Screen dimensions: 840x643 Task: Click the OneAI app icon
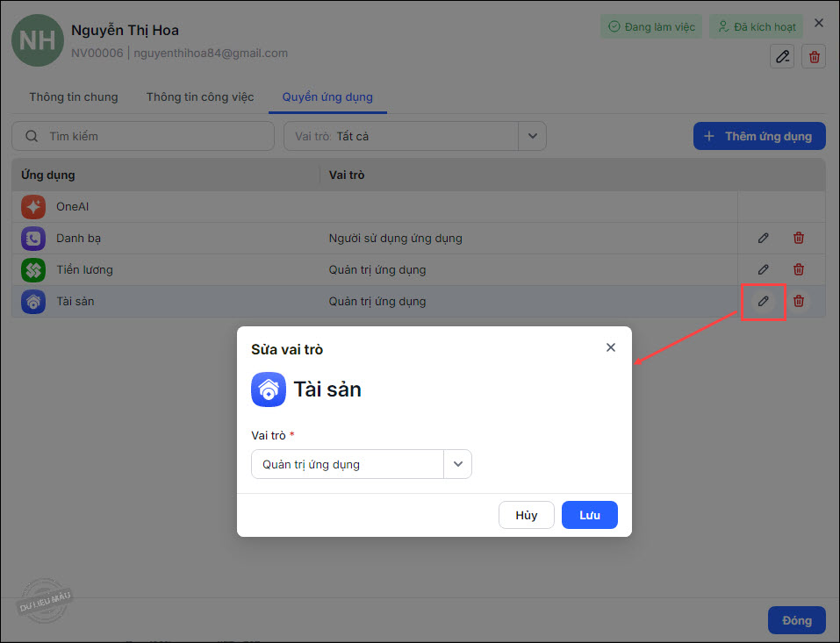(33, 207)
